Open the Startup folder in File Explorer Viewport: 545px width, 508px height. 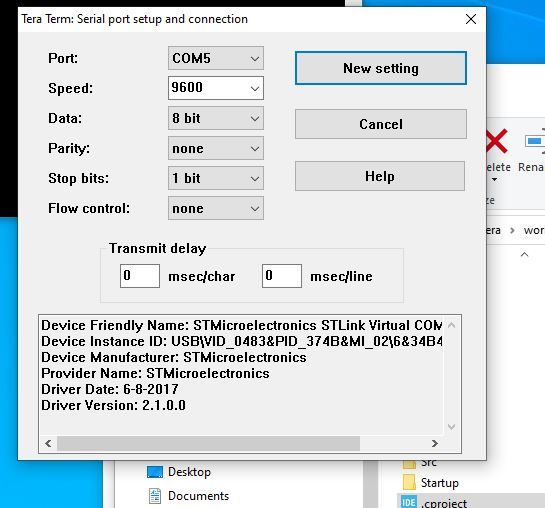tap(431, 483)
